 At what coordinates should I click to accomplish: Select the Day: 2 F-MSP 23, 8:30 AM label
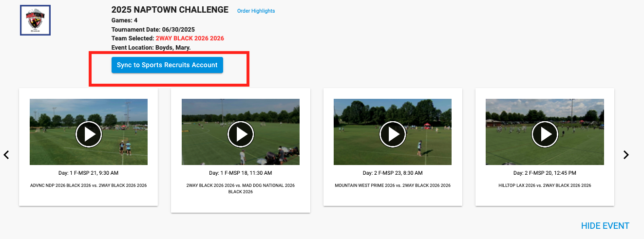pyautogui.click(x=393, y=173)
